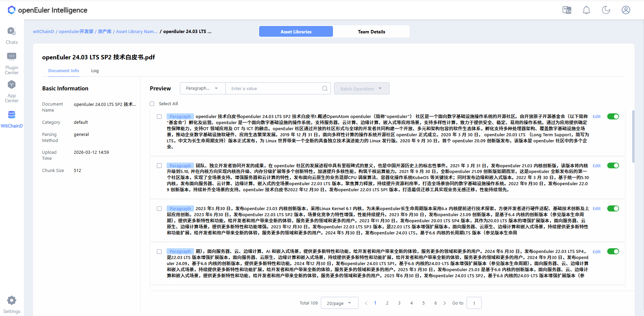Edit the first paragraph chunk
The image size is (644, 316).
point(596,117)
